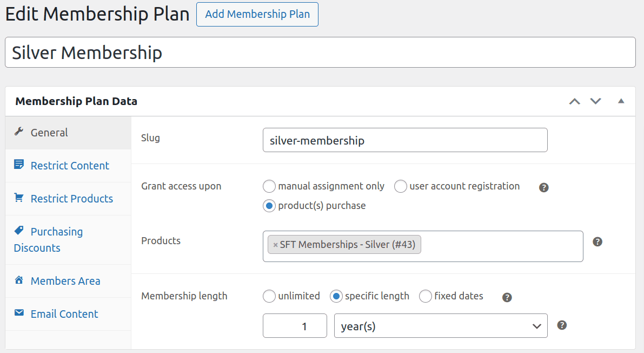Image resolution: width=644 pixels, height=353 pixels.
Task: Open the help tooltip beside Grant access upon
Action: tap(543, 187)
